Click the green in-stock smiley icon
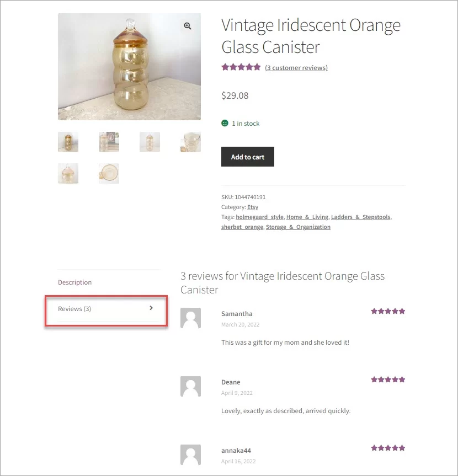This screenshot has width=458, height=476. pyautogui.click(x=225, y=123)
